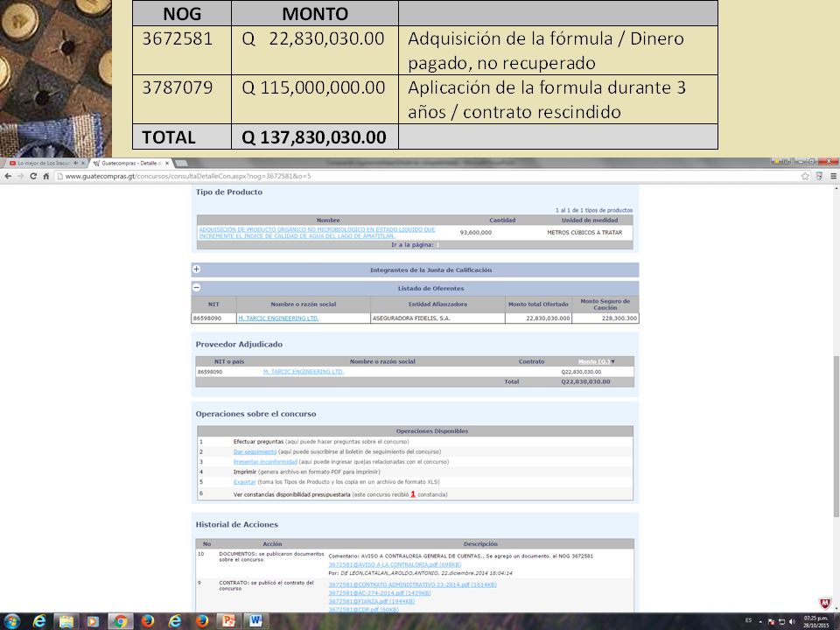
Task: Click the NIT value 86598090 in Listado de Oferentes
Action: (x=206, y=318)
